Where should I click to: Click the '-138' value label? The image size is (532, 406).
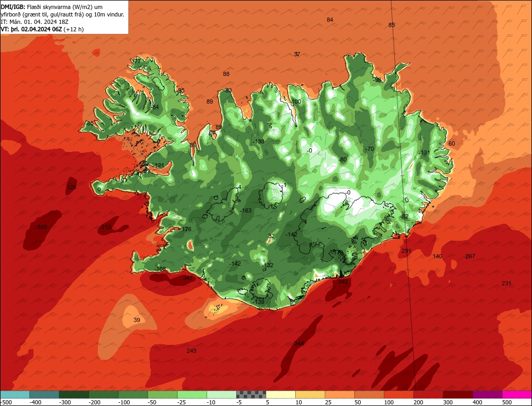click(259, 141)
